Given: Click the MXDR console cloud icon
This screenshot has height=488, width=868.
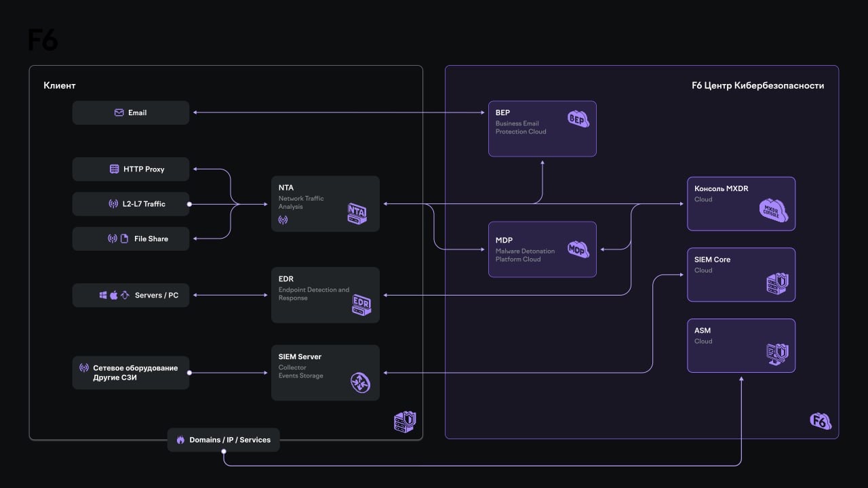Looking at the screenshot, I should tap(774, 210).
